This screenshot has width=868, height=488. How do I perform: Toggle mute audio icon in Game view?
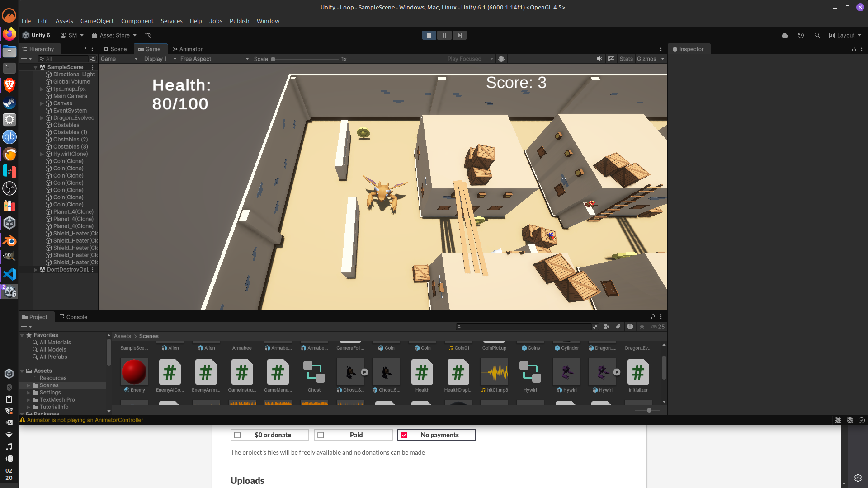pyautogui.click(x=599, y=59)
